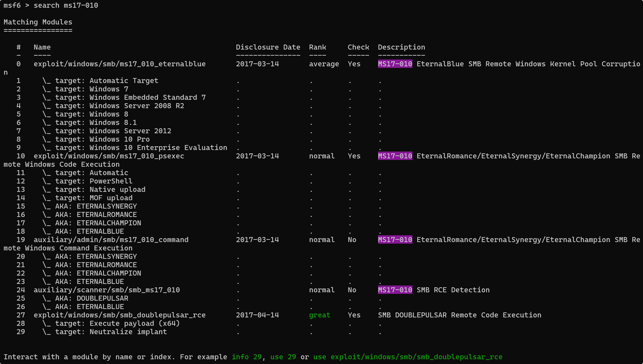Click the 'Disclosure Date' column header
The height and width of the screenshot is (364, 643).
click(268, 47)
